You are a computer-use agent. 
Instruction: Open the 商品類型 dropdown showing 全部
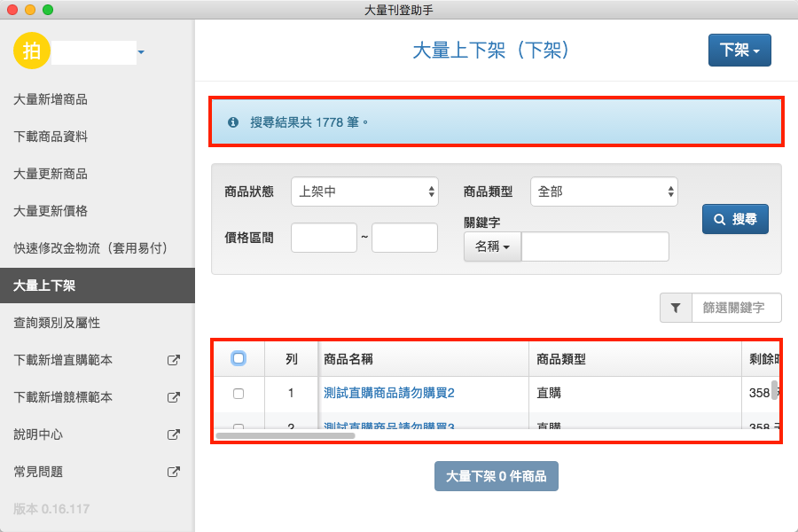click(603, 192)
